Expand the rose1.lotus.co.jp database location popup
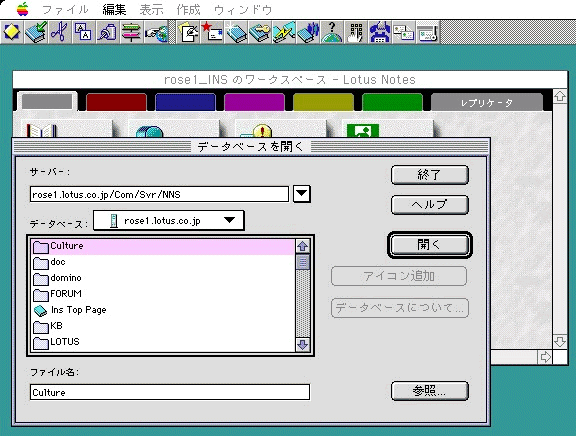This screenshot has height=436, width=576. (169, 221)
